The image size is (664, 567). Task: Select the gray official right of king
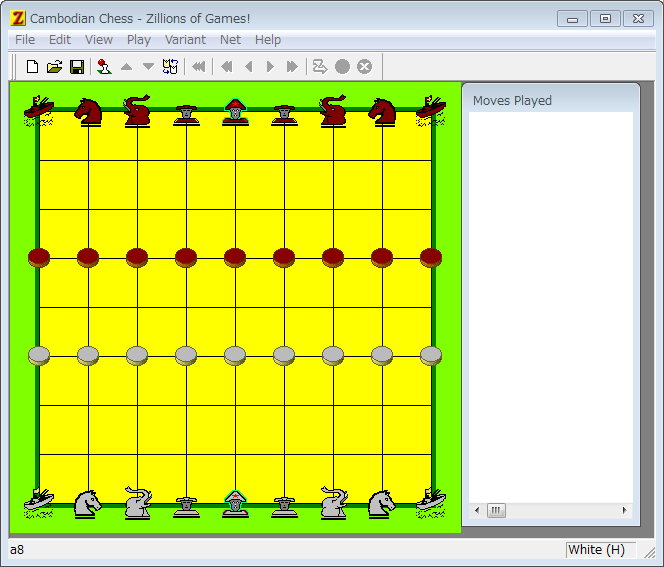tap(285, 507)
